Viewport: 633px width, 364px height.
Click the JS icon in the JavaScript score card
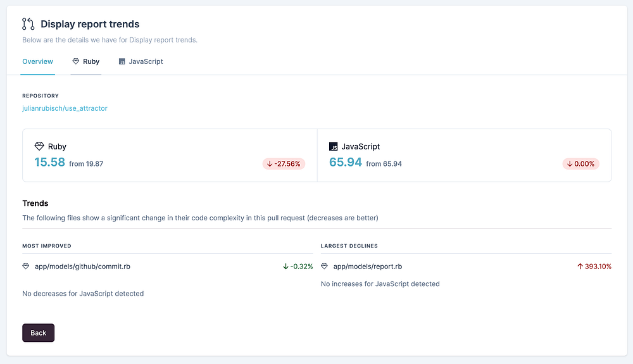click(x=334, y=146)
